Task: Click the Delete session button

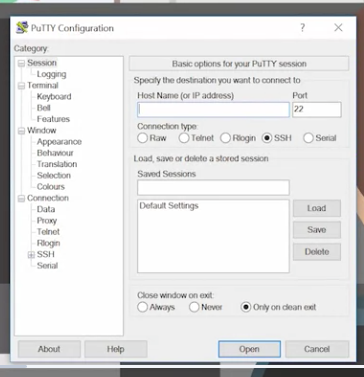Action: [317, 252]
